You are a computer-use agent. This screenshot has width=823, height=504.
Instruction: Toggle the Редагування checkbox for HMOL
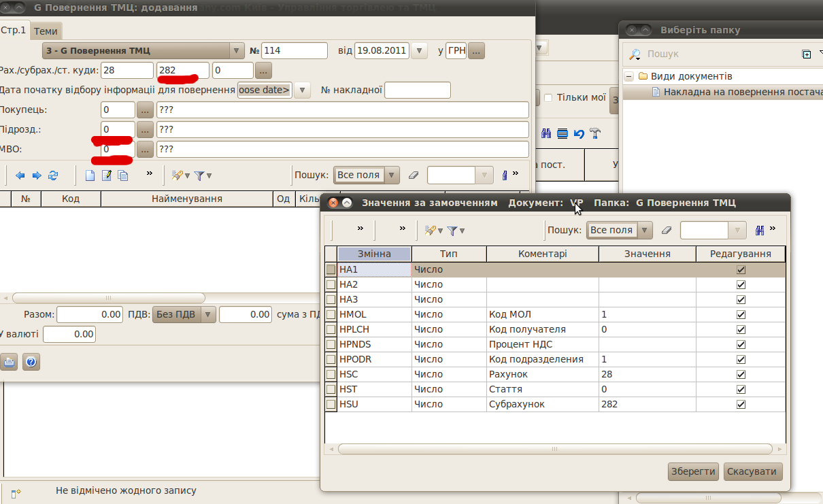741,314
